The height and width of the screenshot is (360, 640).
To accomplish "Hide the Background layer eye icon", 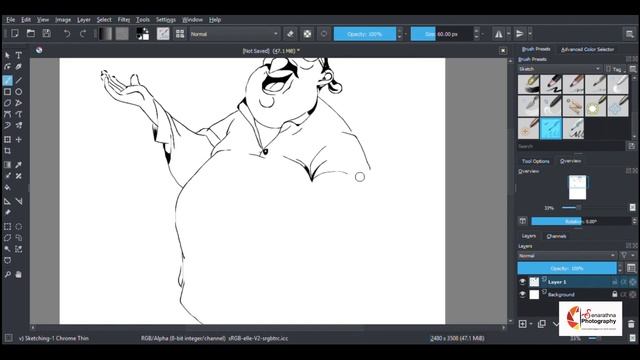I will pos(522,294).
